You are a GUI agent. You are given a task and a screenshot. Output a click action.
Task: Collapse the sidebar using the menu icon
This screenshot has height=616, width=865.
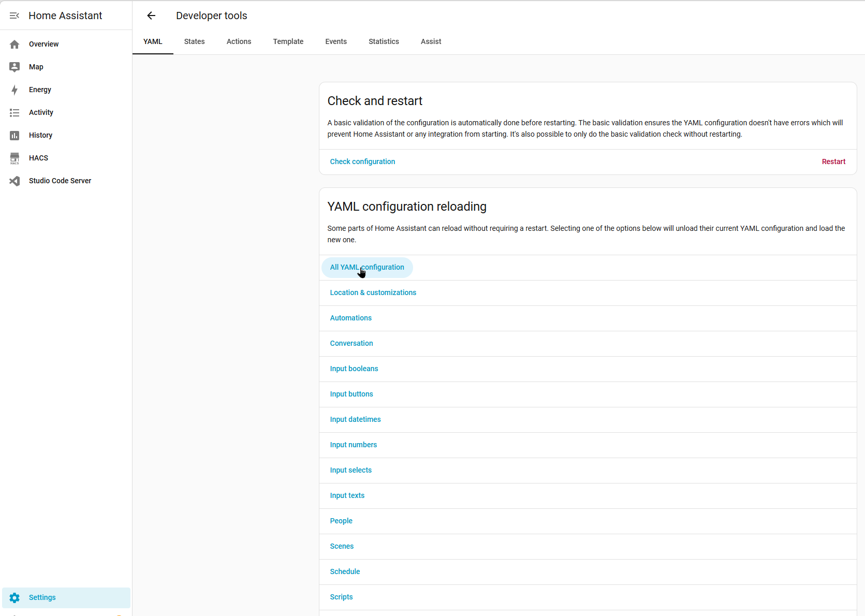coord(14,16)
